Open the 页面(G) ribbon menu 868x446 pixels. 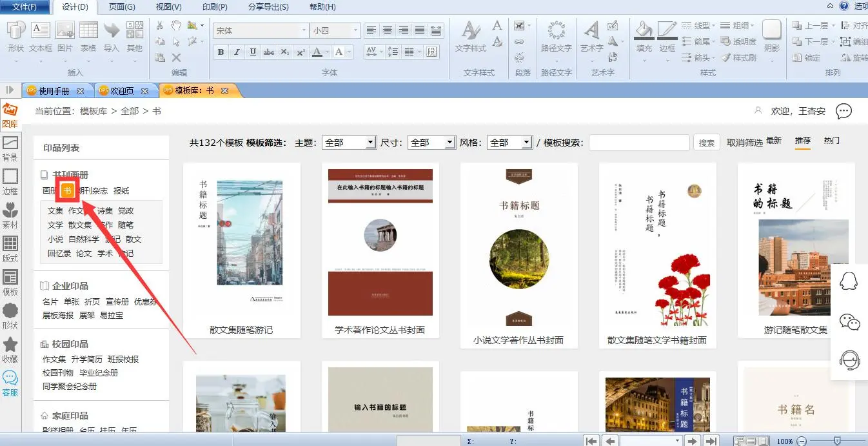[x=122, y=7]
